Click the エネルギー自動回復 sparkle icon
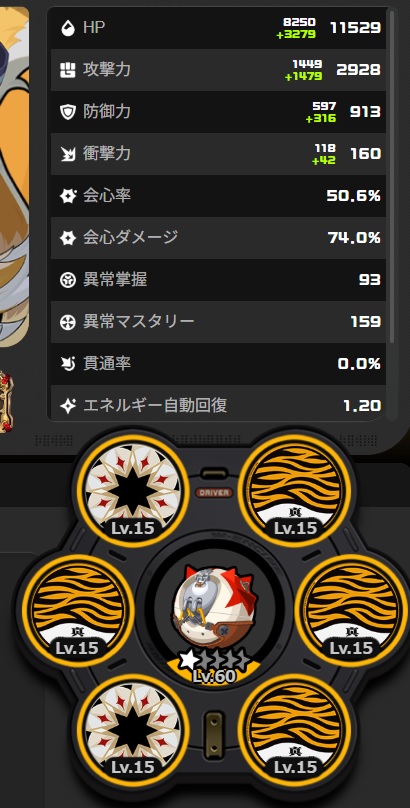 pos(67,406)
